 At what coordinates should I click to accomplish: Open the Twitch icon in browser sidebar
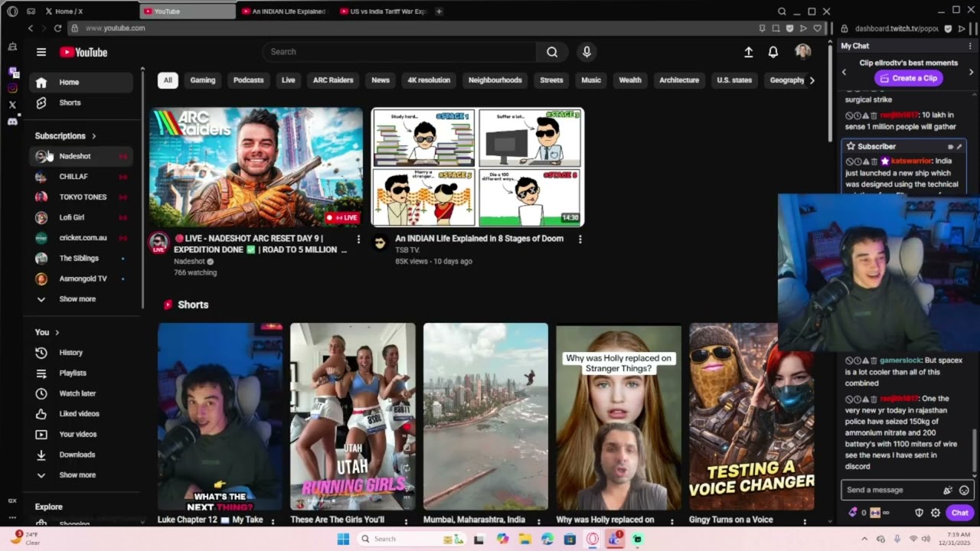(x=12, y=72)
